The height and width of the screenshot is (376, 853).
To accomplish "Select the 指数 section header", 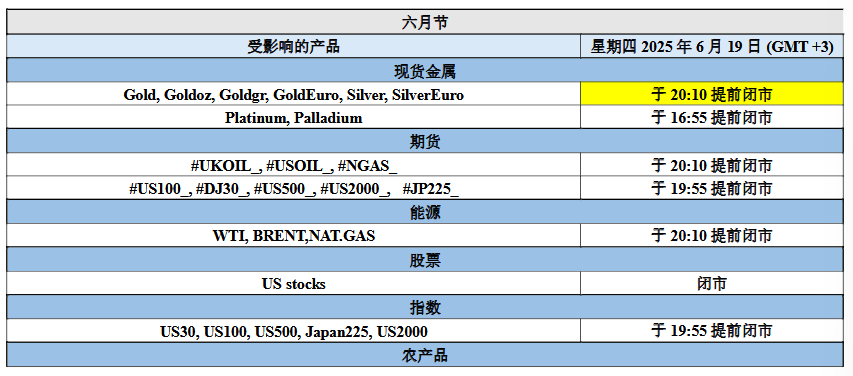I will pyautogui.click(x=425, y=307).
